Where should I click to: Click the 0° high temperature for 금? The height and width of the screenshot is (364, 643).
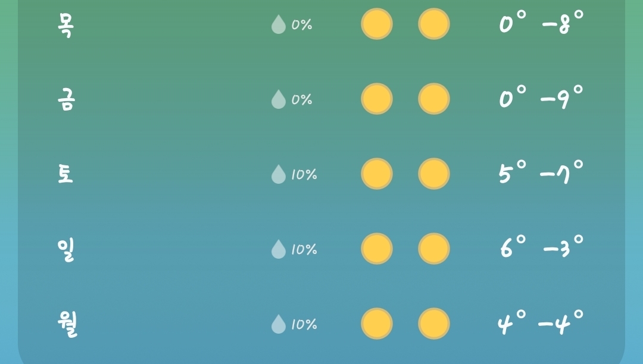[x=512, y=98]
